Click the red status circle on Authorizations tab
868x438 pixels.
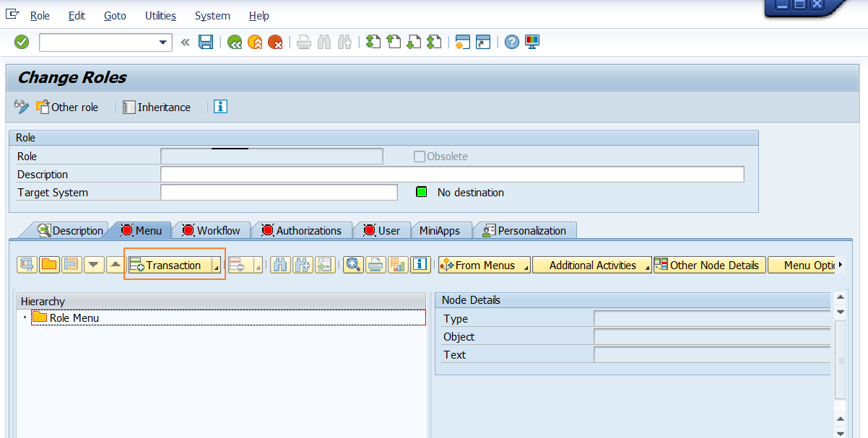[267, 230]
